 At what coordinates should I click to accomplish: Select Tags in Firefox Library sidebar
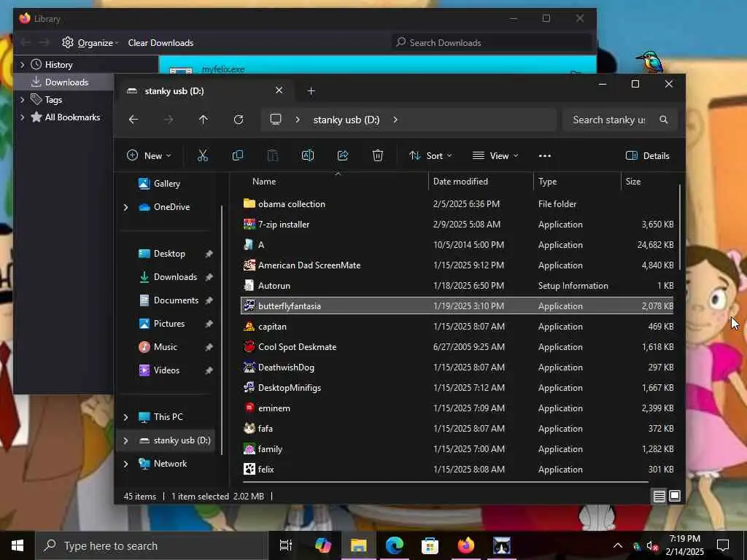click(x=53, y=100)
